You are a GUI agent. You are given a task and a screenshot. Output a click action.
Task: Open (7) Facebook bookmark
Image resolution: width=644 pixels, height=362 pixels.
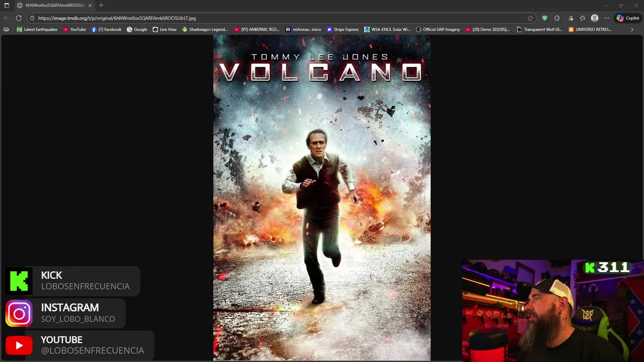[x=107, y=30]
